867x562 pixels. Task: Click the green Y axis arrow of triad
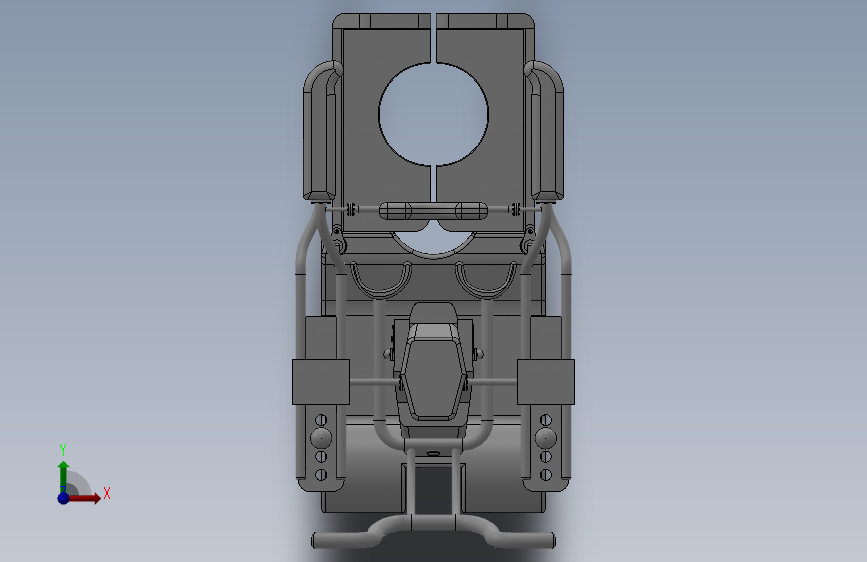[63, 477]
